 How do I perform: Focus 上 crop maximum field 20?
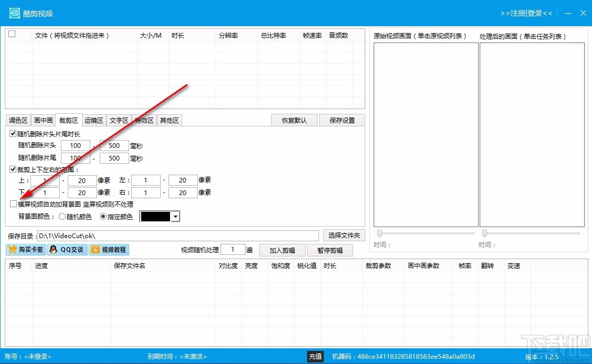82,180
